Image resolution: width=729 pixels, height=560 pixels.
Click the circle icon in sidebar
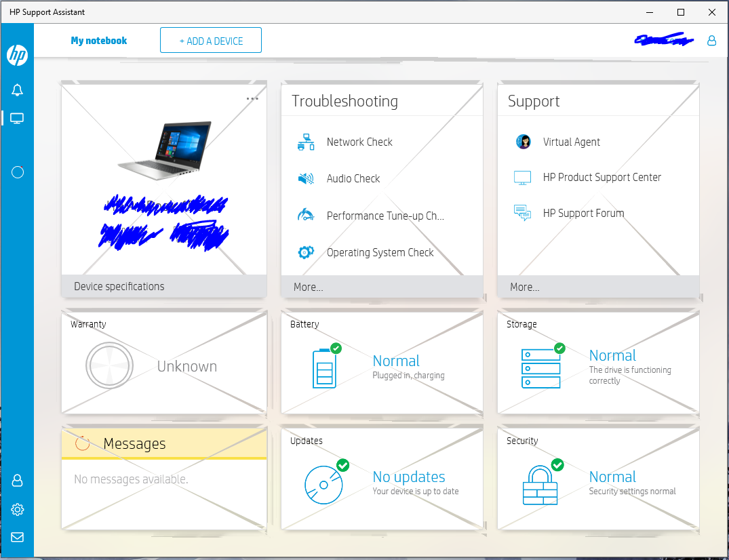[x=17, y=172]
